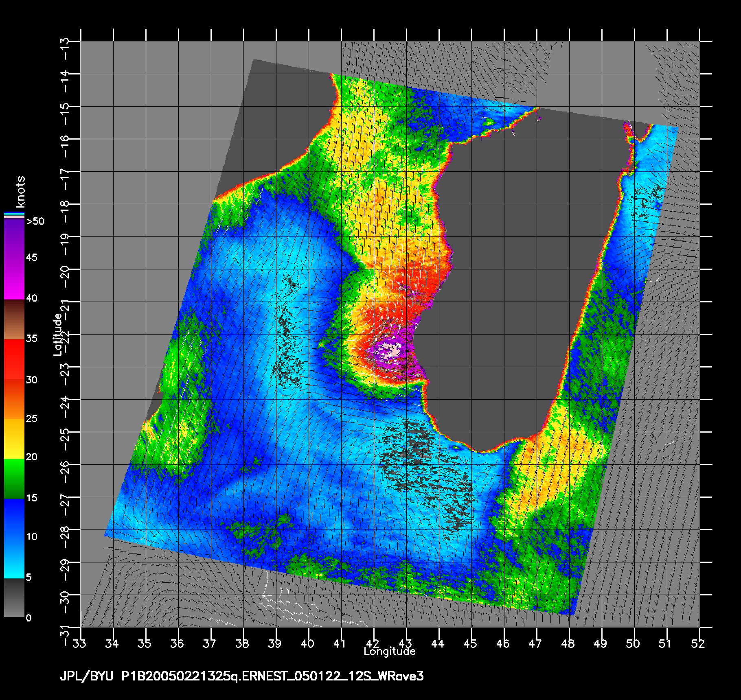The height and width of the screenshot is (700, 741).
Task: Click longitude tick label '39'
Action: (x=275, y=643)
